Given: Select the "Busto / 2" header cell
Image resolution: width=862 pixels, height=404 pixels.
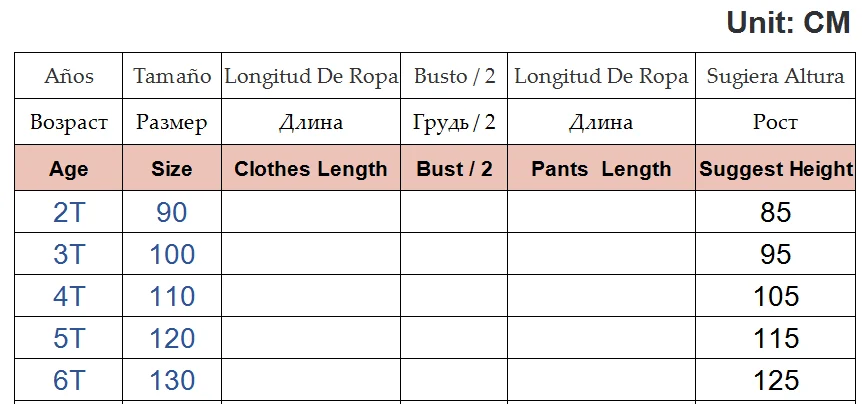Looking at the screenshot, I should (454, 76).
